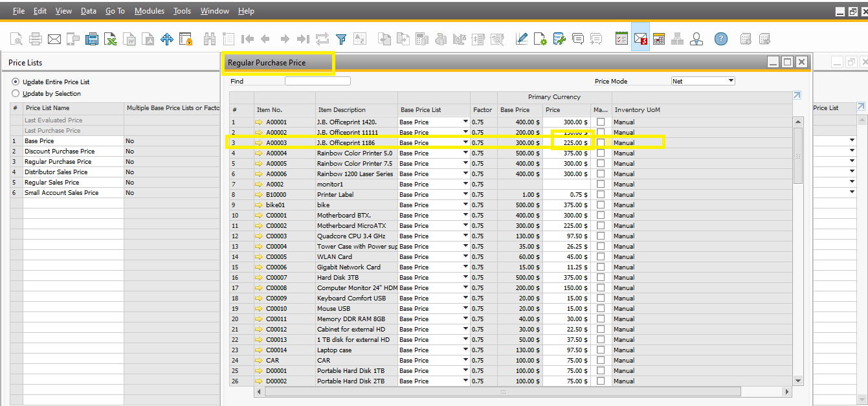Click the blue Help question mark icon
The width and height of the screenshot is (868, 406).
[x=720, y=39]
